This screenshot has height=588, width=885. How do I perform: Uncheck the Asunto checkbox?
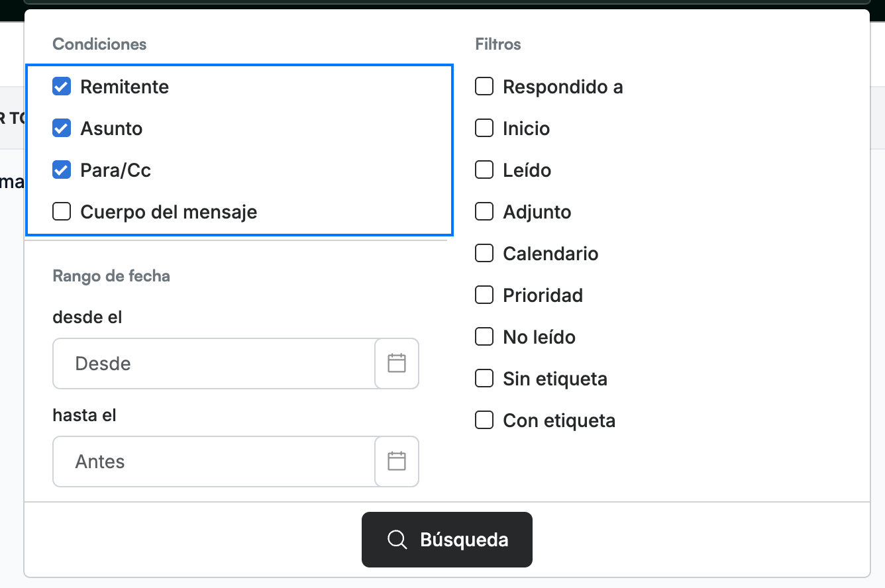[x=62, y=128]
